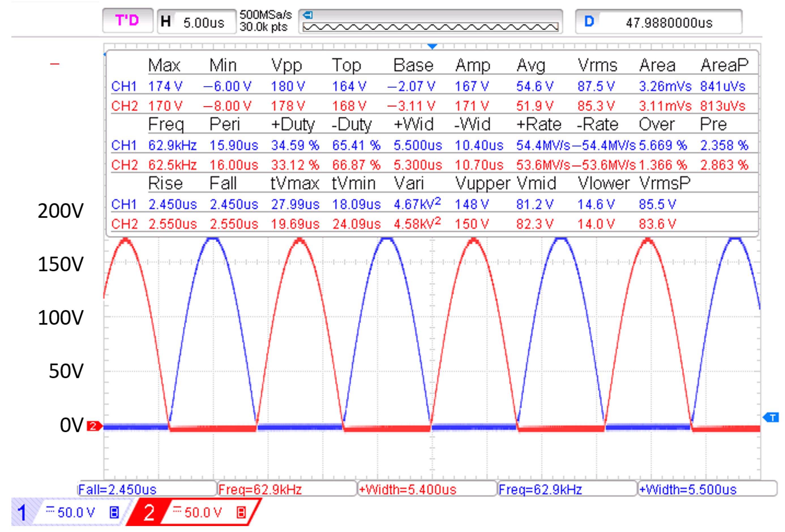Click the DC coupling symbol on channel 1

(50, 510)
